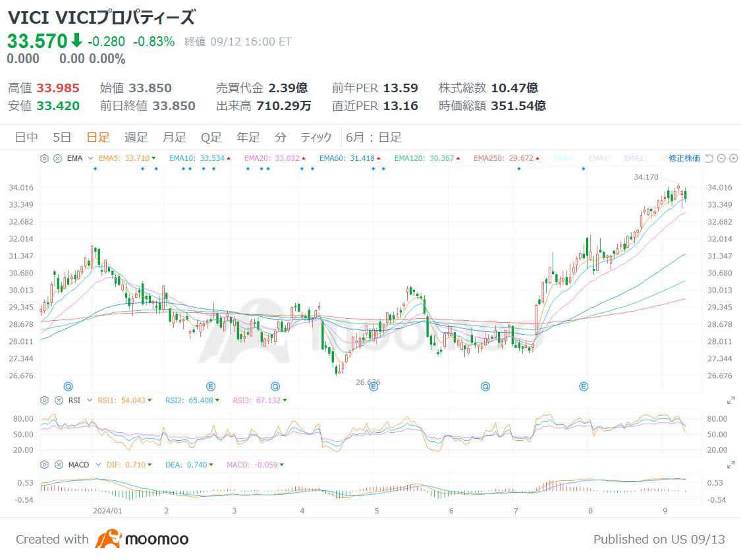Toggle the EMA120 line label
Screen dimensions: 741x560
[x=427, y=158]
